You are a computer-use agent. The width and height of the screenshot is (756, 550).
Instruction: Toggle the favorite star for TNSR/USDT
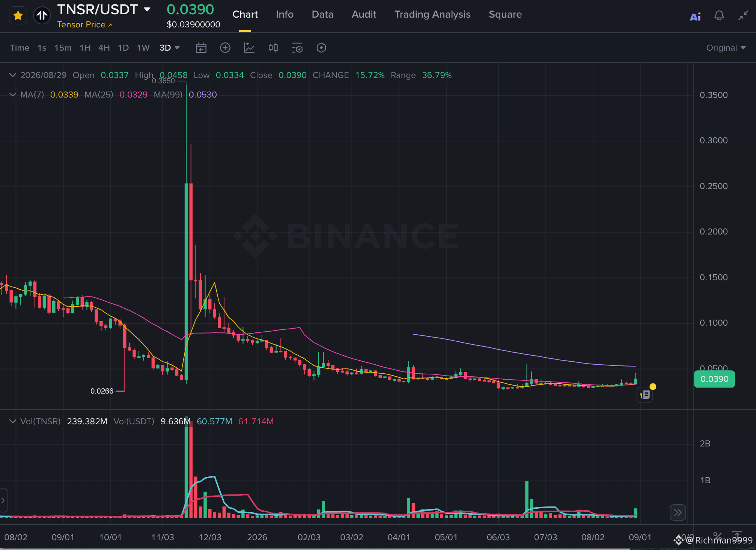18,15
